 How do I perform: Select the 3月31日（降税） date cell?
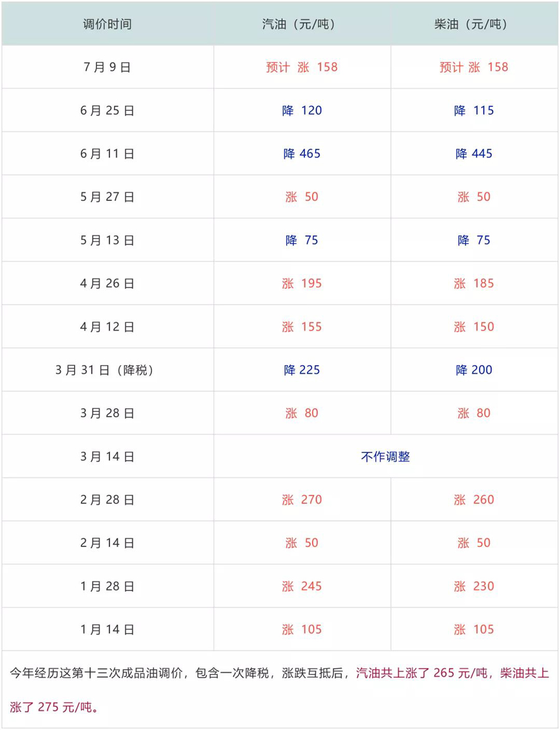(x=107, y=370)
